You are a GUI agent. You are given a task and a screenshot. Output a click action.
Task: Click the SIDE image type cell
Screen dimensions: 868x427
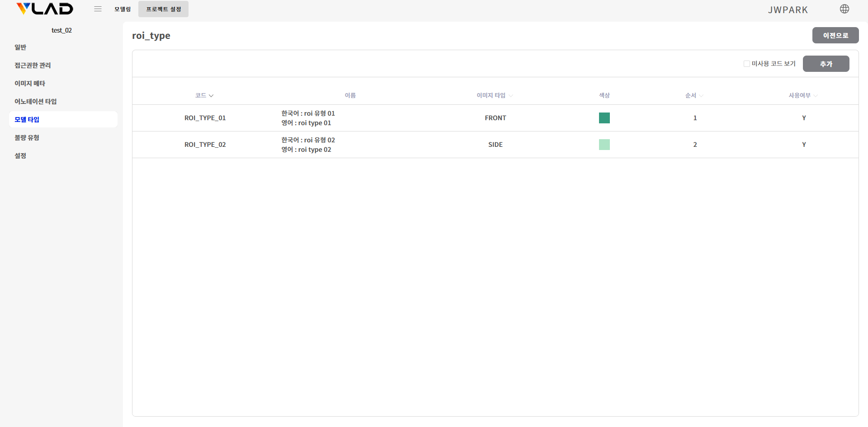click(x=495, y=145)
